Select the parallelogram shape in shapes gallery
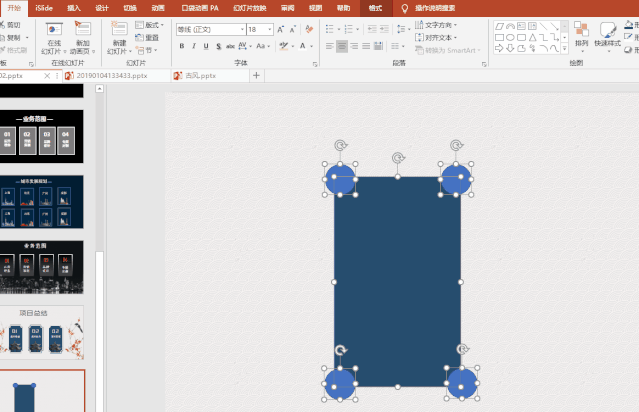 tap(499, 26)
